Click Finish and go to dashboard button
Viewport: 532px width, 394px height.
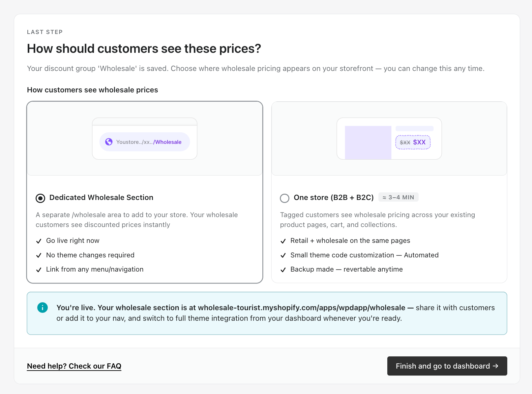[447, 366]
